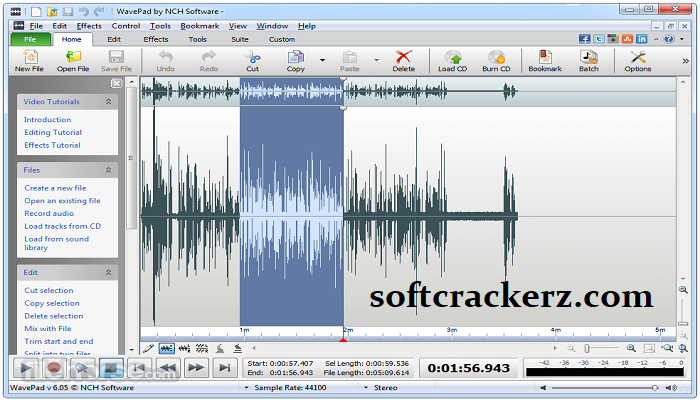Open the Copy dropdown arrow
Viewport: 700px width, 400px height.
[322, 60]
